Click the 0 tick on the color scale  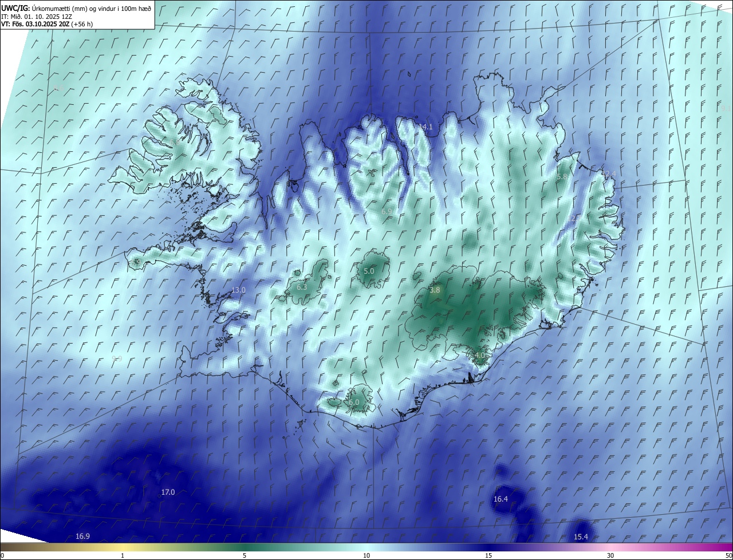[x=2, y=555]
